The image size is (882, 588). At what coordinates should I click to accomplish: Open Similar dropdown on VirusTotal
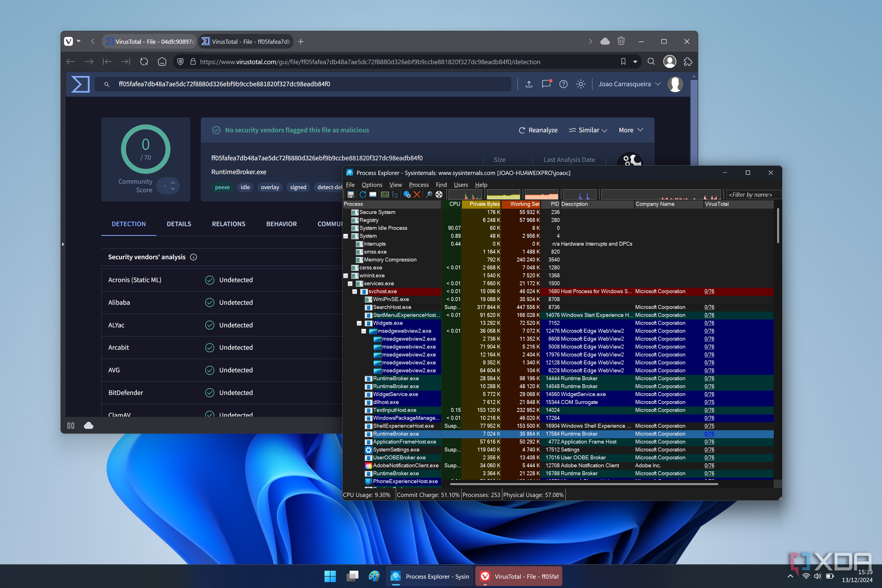coord(588,130)
